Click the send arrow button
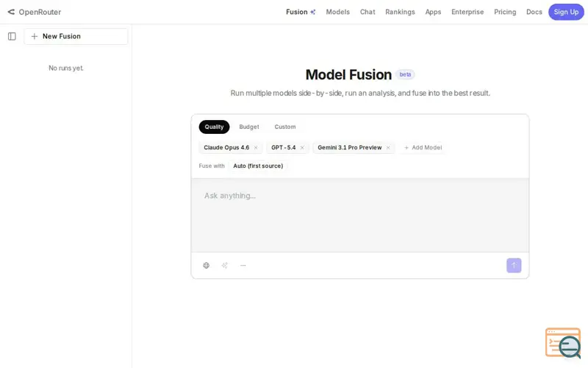 click(514, 266)
